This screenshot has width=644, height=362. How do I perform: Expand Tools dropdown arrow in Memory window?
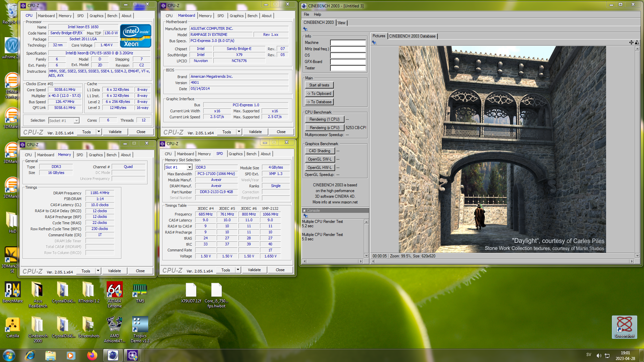[x=98, y=271]
